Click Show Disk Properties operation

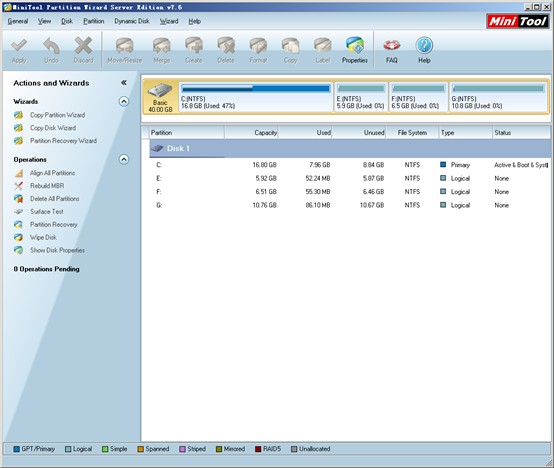click(x=57, y=250)
